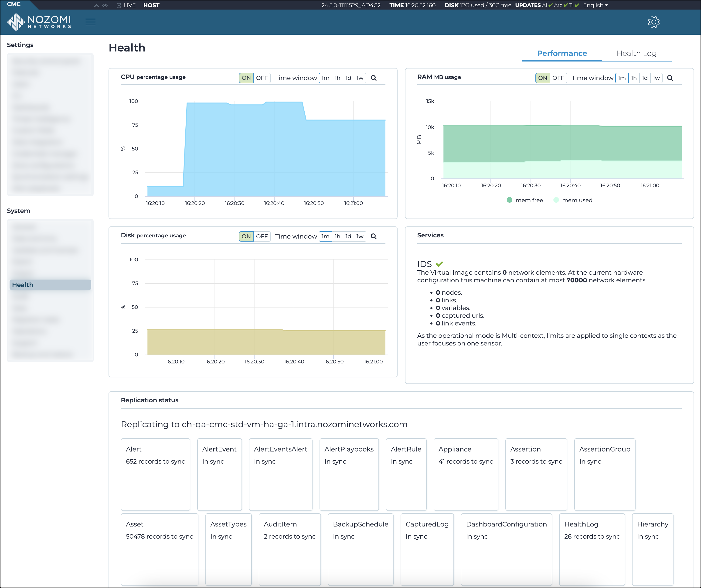Set Disk time window to 1d

(x=348, y=236)
